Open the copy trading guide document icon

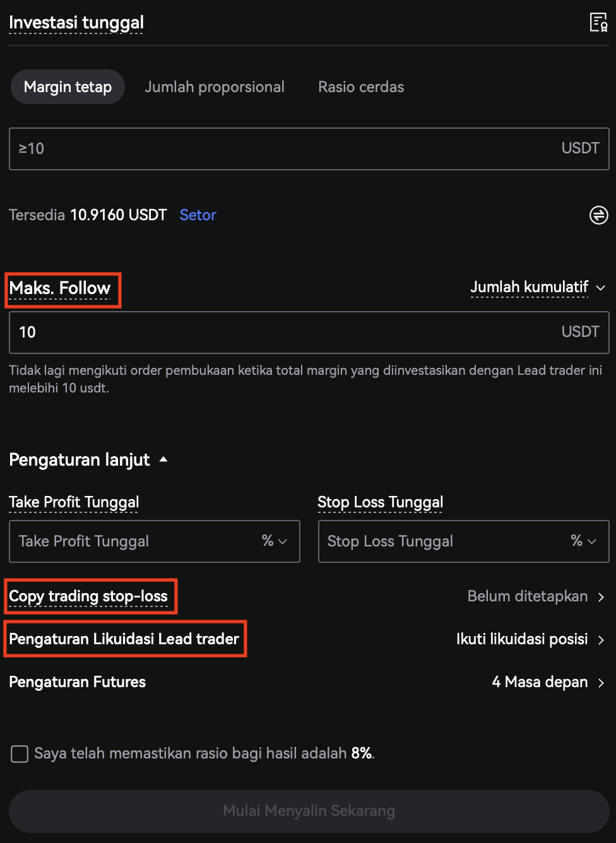pyautogui.click(x=598, y=23)
